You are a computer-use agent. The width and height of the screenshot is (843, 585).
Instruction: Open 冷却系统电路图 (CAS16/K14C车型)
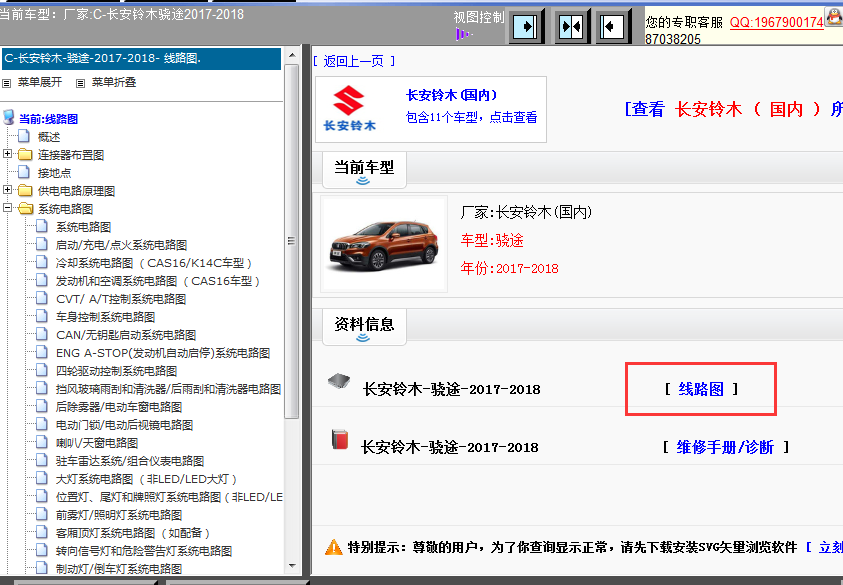(153, 263)
